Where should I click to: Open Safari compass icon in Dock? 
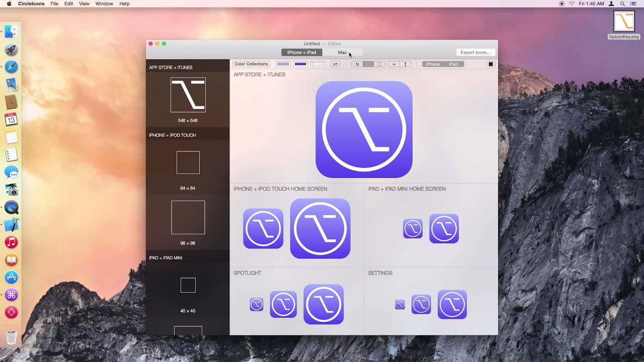point(11,67)
